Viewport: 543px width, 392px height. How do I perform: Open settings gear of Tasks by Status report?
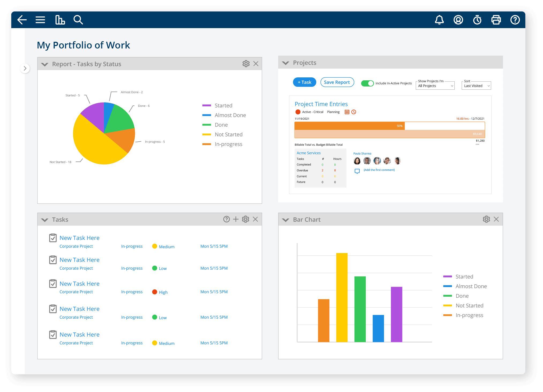point(246,64)
